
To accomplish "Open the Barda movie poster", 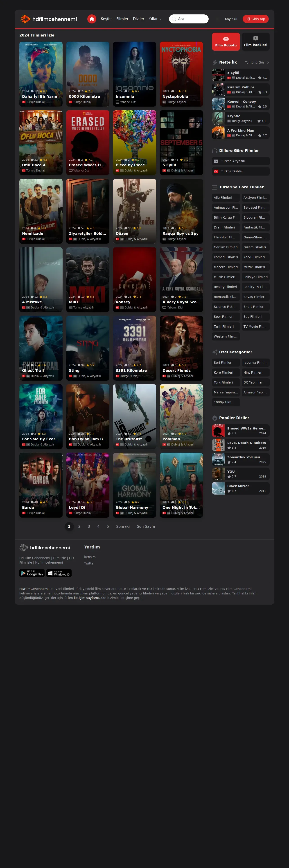I will (41, 485).
